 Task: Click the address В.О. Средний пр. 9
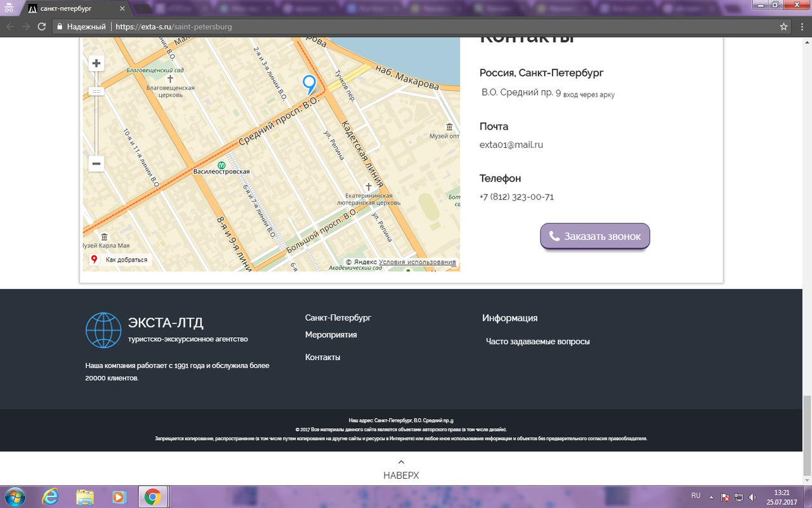pyautogui.click(x=521, y=93)
